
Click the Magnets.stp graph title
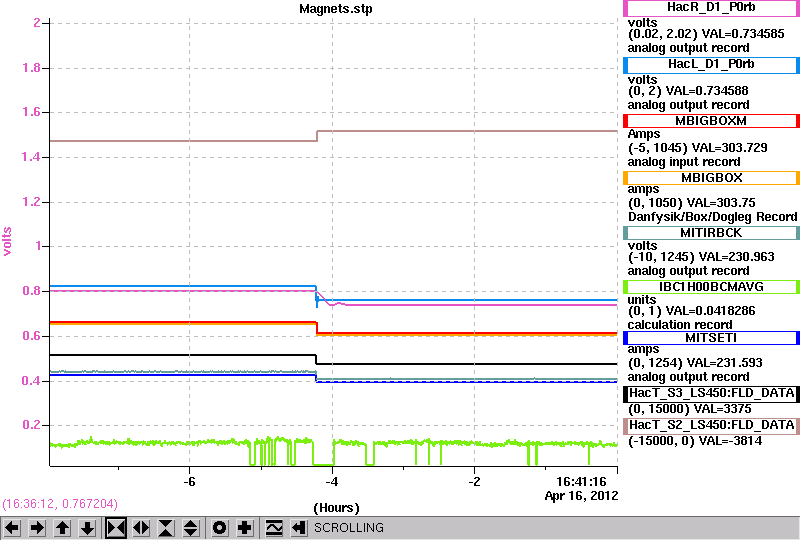click(x=336, y=9)
